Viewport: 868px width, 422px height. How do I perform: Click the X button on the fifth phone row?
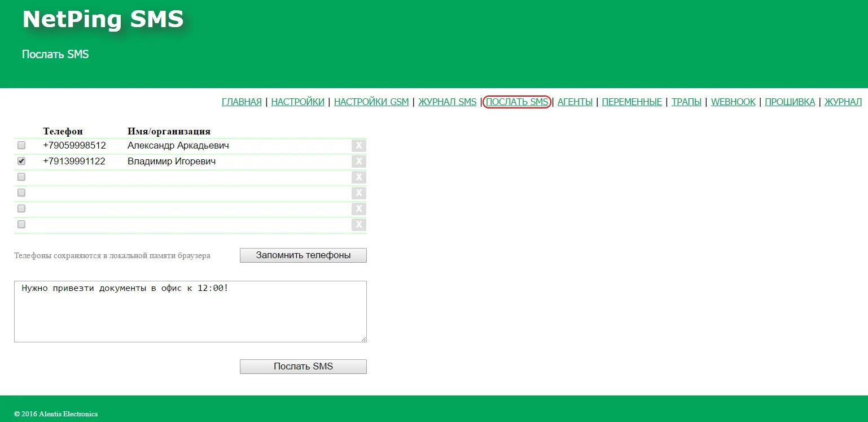[359, 209]
